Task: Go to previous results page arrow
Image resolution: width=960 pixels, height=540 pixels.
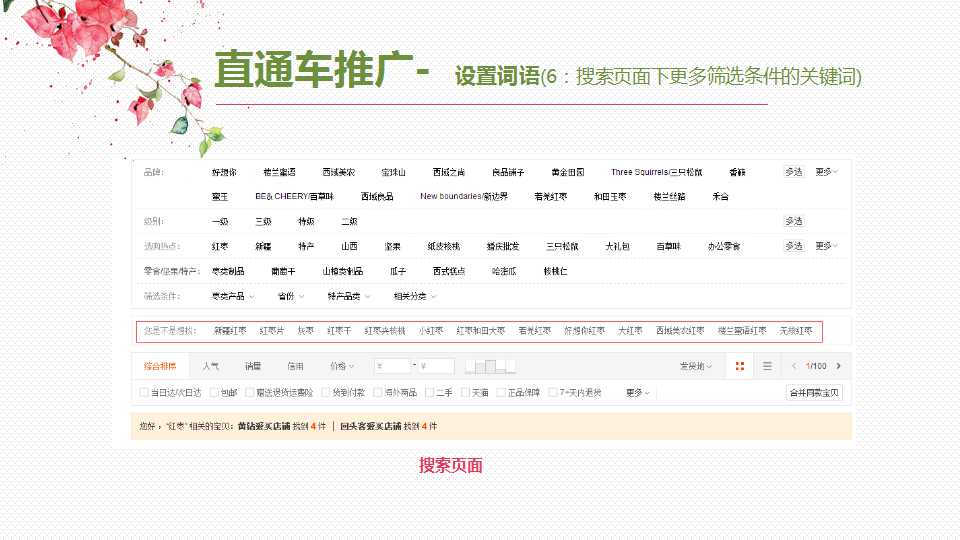Action: coord(794,367)
